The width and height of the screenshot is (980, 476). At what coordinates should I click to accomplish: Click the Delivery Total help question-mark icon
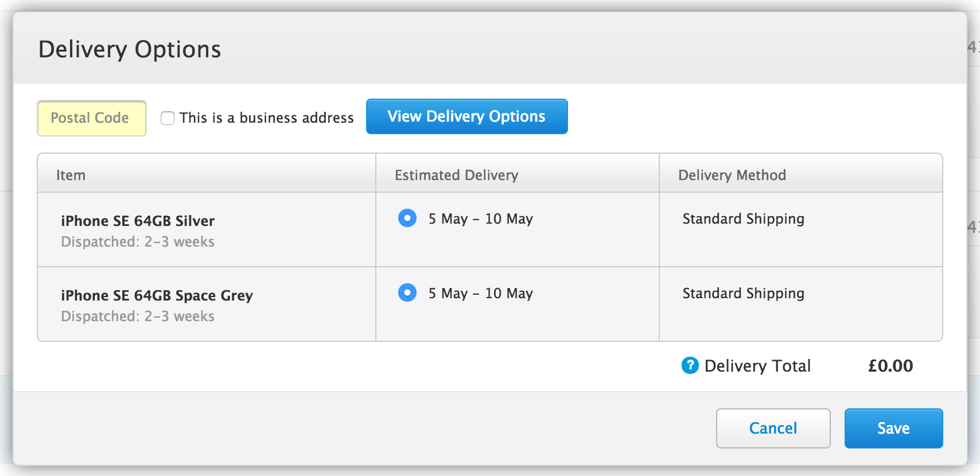point(690,365)
